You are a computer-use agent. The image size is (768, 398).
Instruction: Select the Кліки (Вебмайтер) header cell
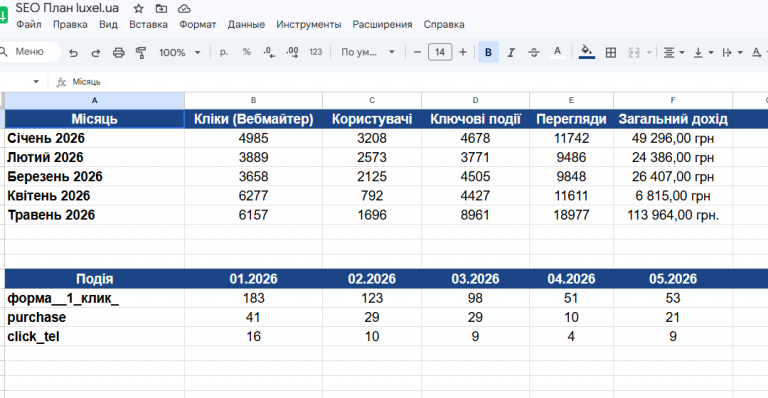253,119
